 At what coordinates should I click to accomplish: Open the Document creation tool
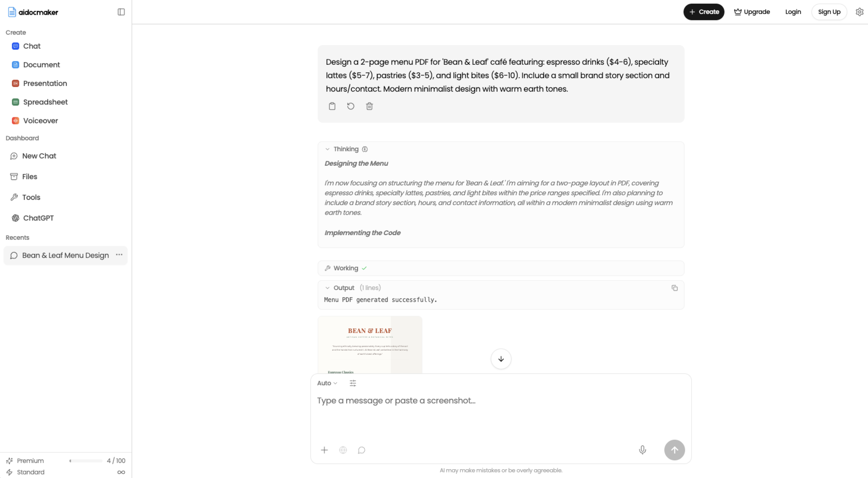[42, 64]
